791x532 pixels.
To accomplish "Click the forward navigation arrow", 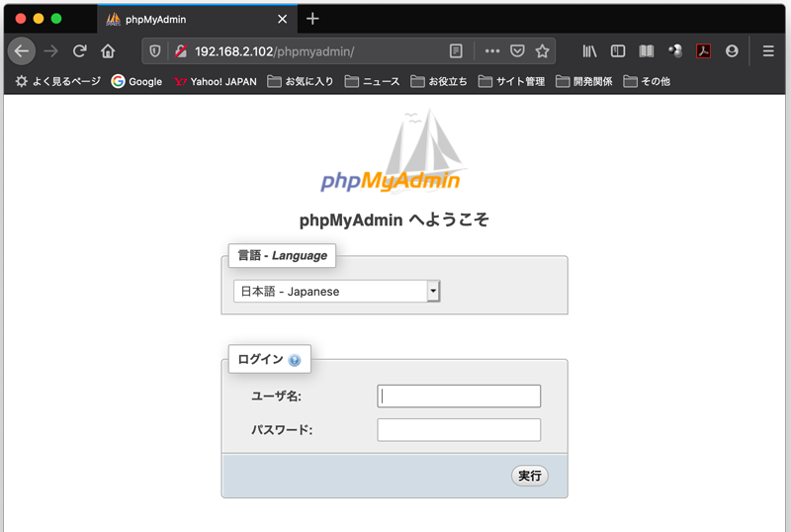I will tap(51, 51).
